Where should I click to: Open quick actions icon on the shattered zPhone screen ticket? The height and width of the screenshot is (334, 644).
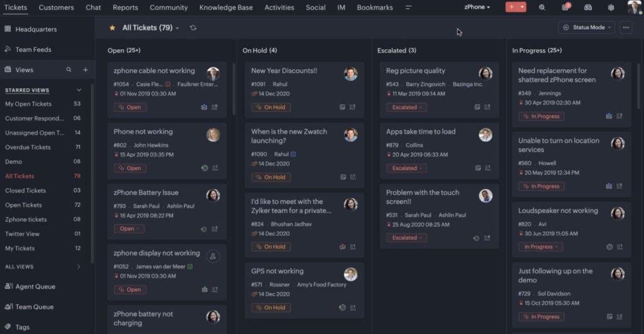click(619, 116)
